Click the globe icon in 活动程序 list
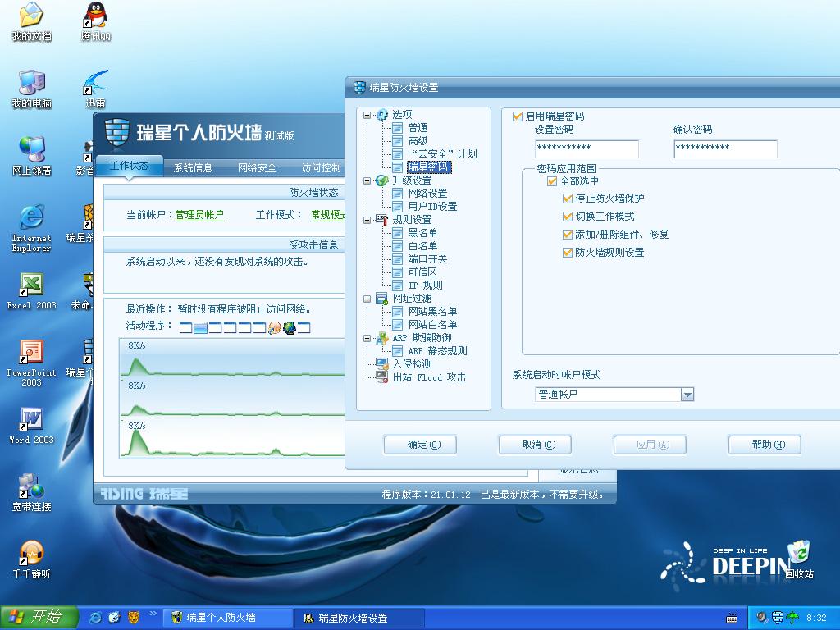This screenshot has width=840, height=630. [290, 328]
